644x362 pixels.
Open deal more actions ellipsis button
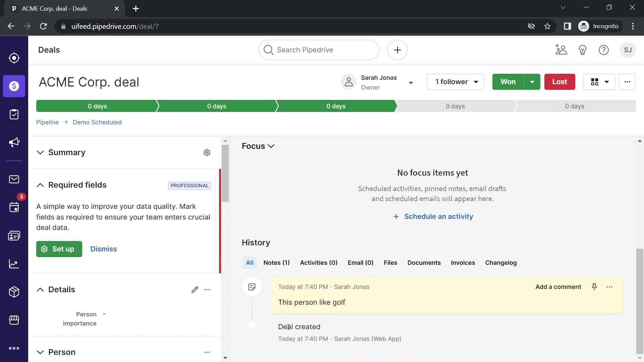click(x=628, y=82)
